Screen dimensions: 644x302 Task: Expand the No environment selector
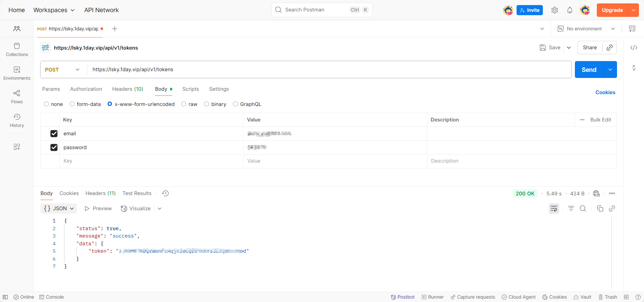(586, 29)
